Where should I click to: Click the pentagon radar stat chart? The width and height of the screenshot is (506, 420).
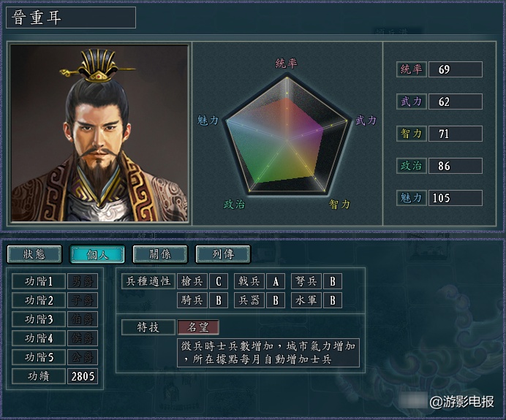pos(287,134)
